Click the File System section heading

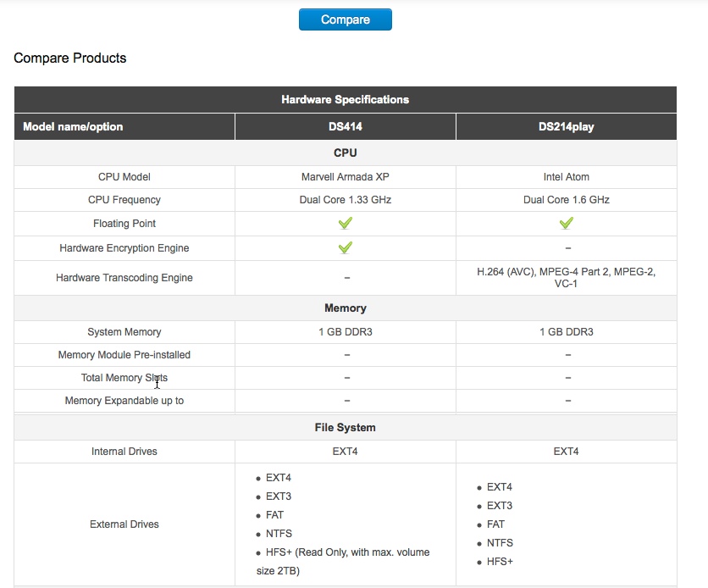pyautogui.click(x=345, y=427)
